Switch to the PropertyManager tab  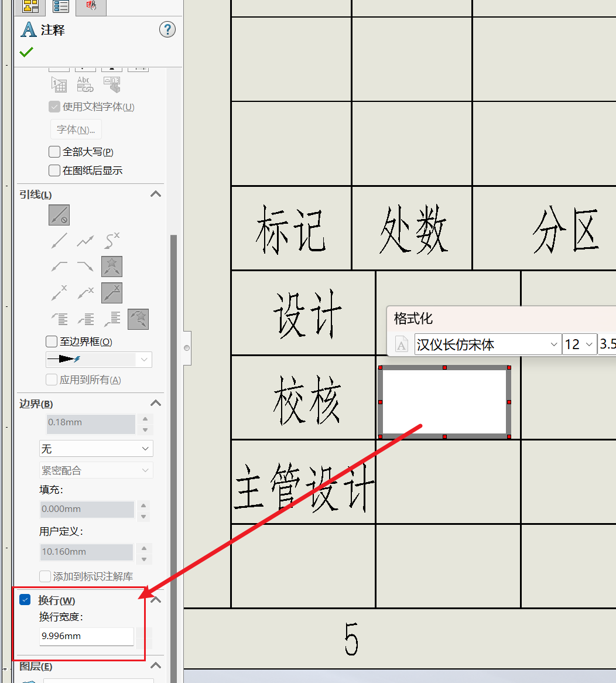60,6
